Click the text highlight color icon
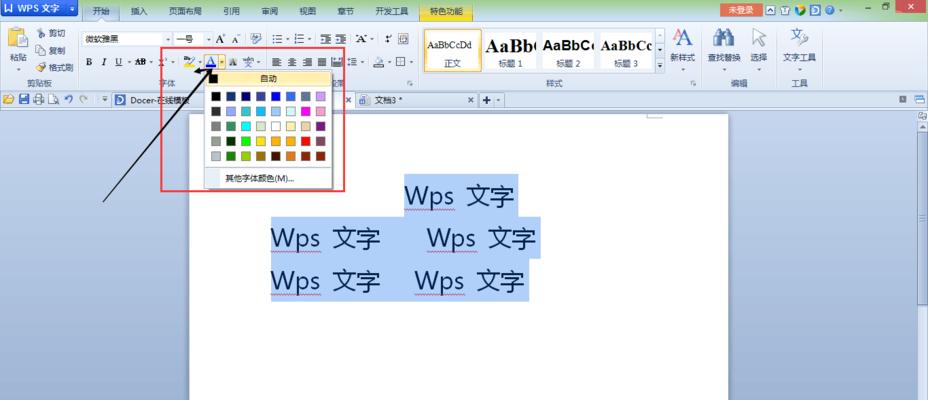The width and height of the screenshot is (928, 400). pyautogui.click(x=189, y=62)
